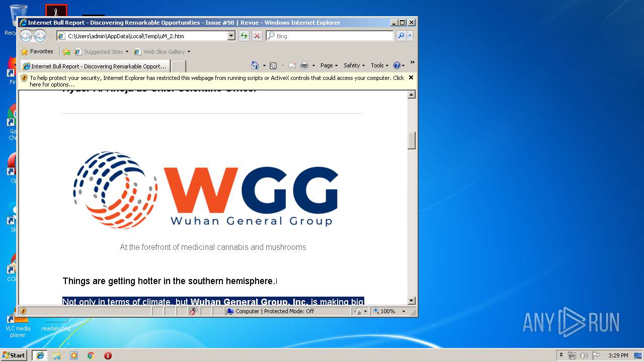Go to the Home page icon

255,65
